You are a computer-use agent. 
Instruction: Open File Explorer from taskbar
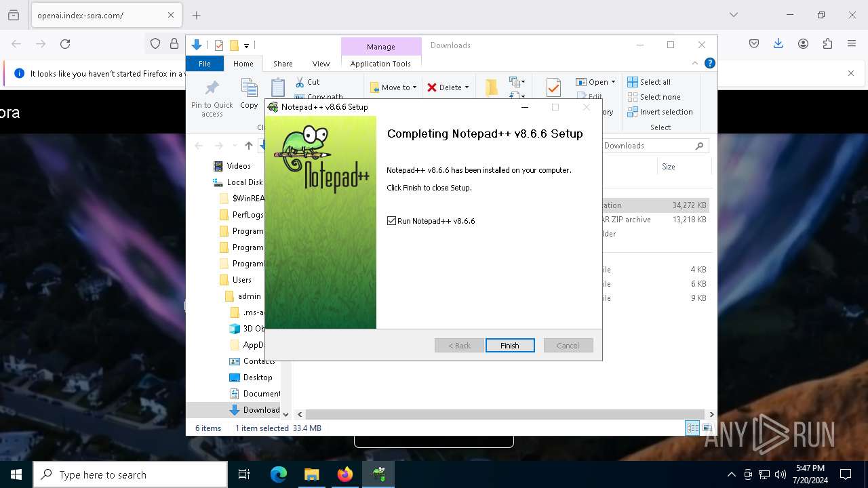311,474
